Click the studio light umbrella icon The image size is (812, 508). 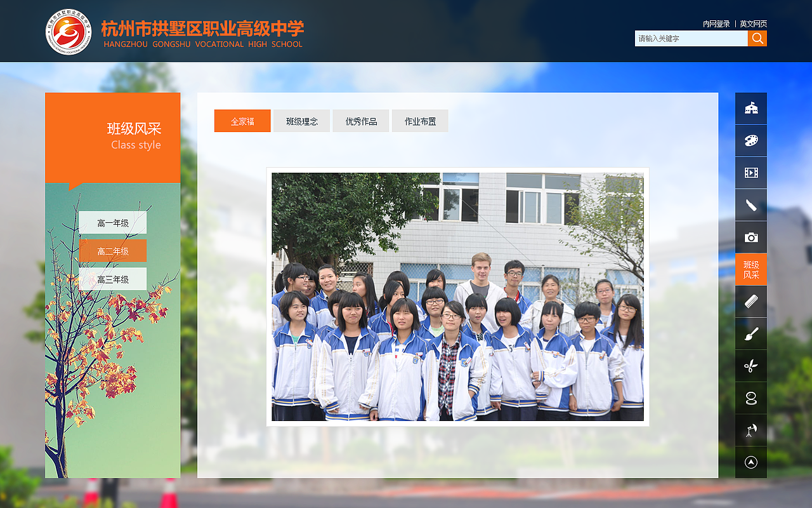[751, 431]
